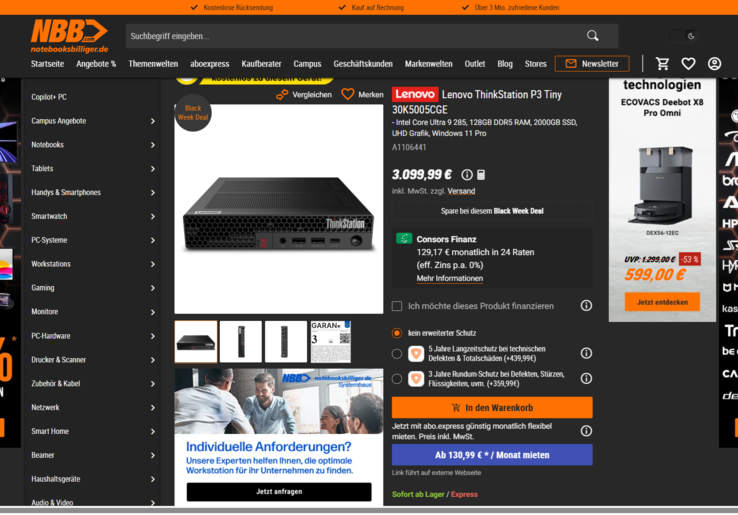Screen dimensions: 738x515
Task: Open the Stores menu item
Action: pos(536,64)
